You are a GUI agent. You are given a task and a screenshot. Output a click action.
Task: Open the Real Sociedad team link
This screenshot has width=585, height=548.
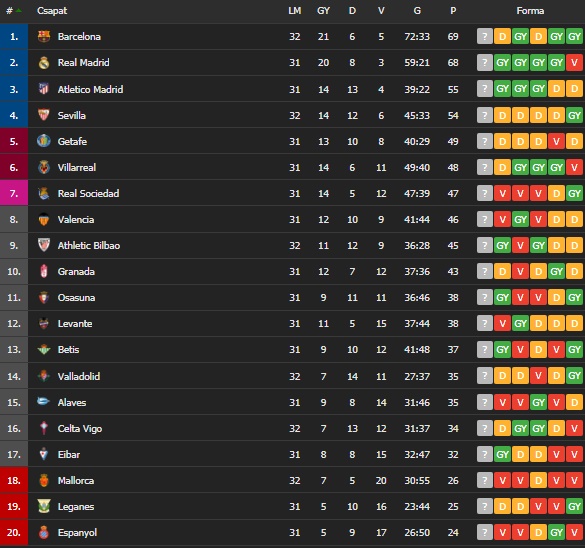click(x=88, y=193)
